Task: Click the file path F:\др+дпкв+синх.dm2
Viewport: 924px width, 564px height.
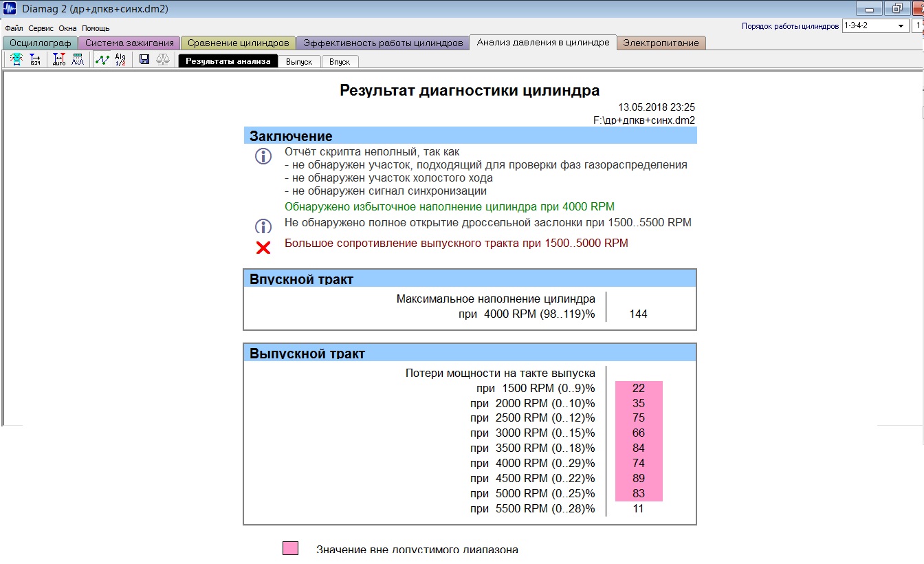Action: point(644,120)
